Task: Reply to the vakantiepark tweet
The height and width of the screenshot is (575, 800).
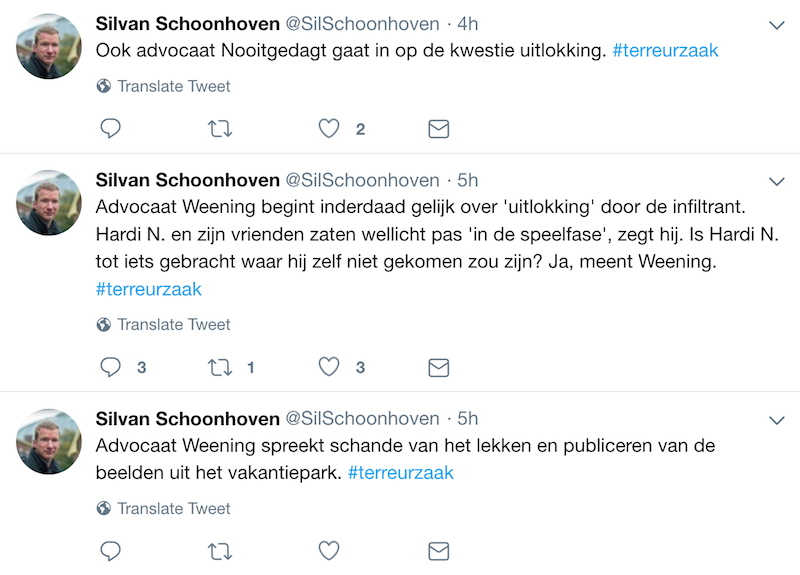Action: (x=110, y=551)
